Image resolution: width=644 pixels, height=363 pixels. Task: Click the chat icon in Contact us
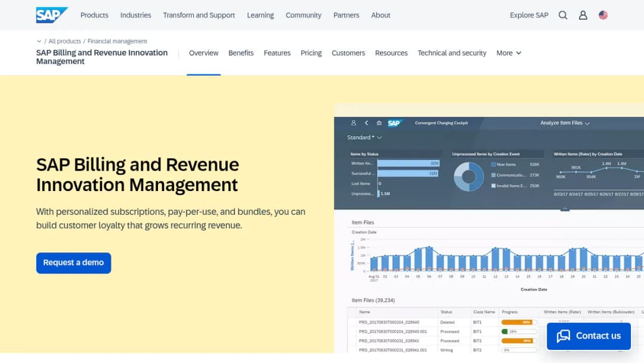point(563,336)
